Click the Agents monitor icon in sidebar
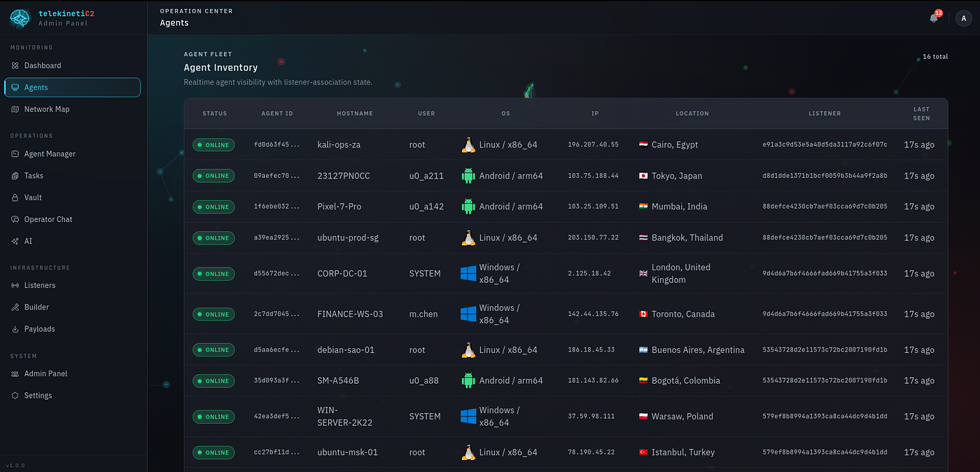Viewport: 980px width, 472px height. 15,88
